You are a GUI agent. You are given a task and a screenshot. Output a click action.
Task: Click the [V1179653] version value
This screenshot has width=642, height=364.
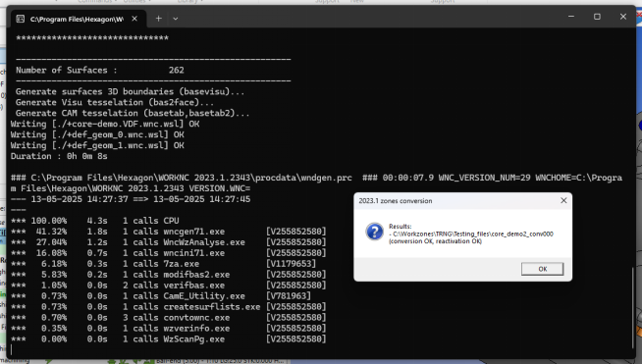[292, 264]
